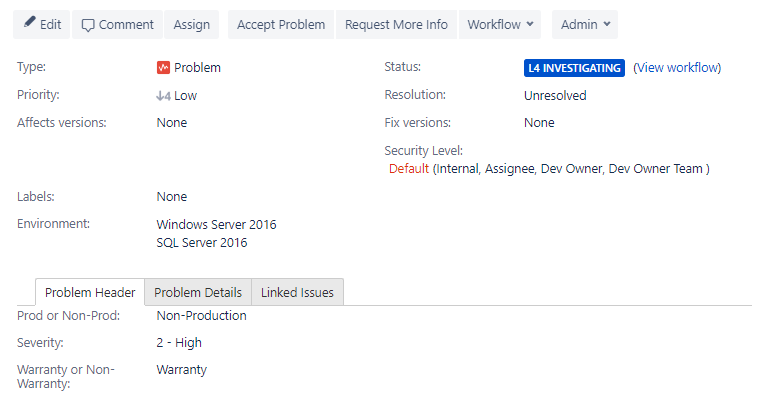Click the Low priority value

[186, 96]
